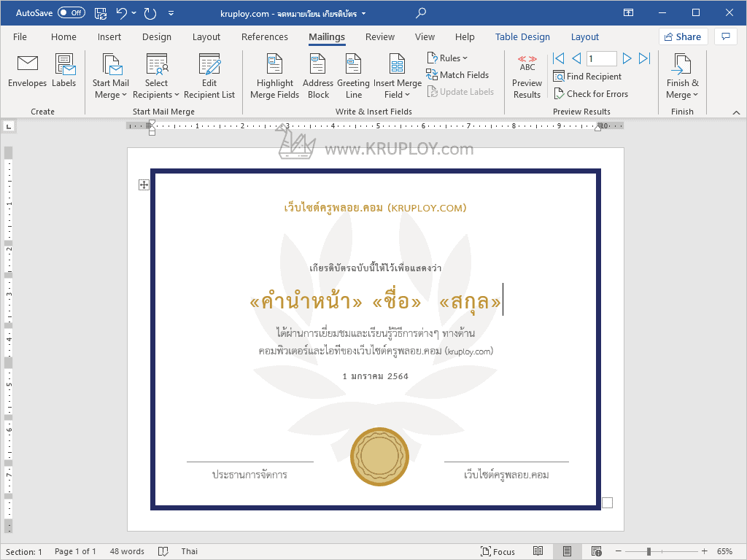Click Match Fields
Image resolution: width=747 pixels, height=560 pixels.
[x=457, y=75]
